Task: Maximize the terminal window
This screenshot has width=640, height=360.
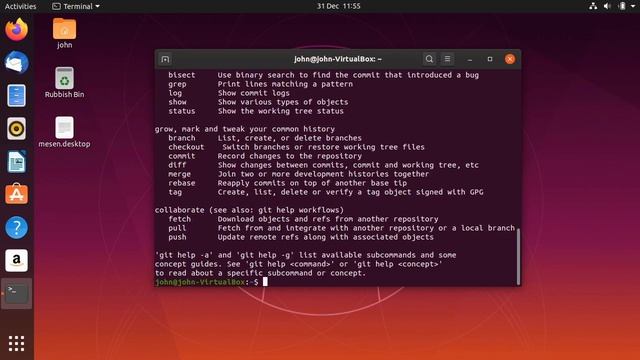Action: 490,59
